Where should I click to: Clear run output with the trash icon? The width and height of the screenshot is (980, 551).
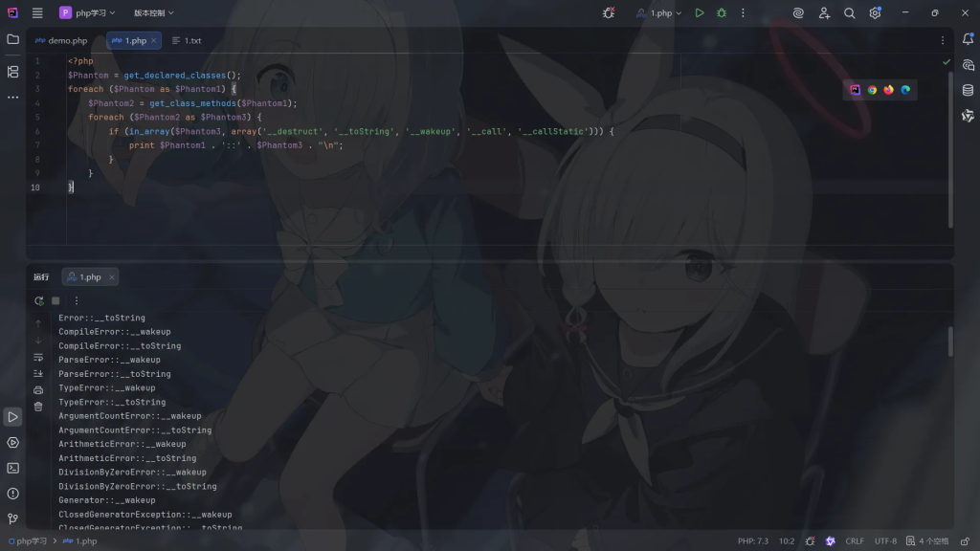[x=38, y=407]
